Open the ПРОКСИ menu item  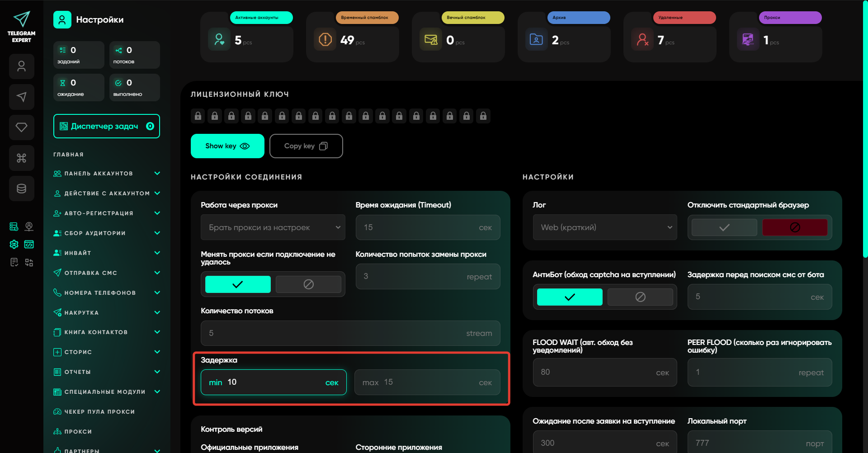[78, 432]
